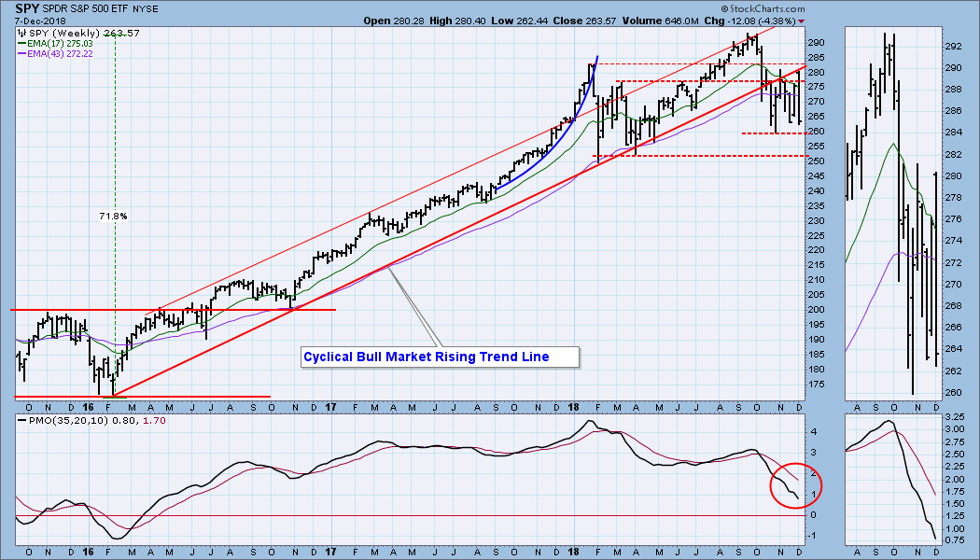Image resolution: width=980 pixels, height=560 pixels.
Task: Click the 'SPY (Weekly) 263.57' legend entry
Action: pos(84,33)
